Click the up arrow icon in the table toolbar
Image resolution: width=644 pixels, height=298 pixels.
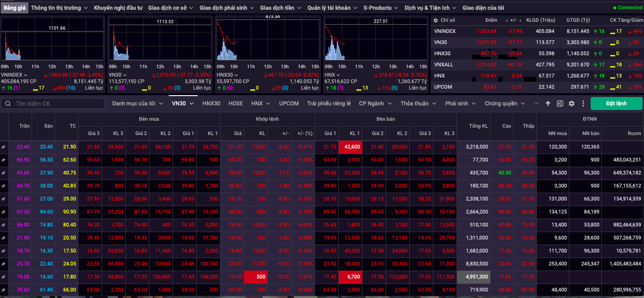(548, 104)
